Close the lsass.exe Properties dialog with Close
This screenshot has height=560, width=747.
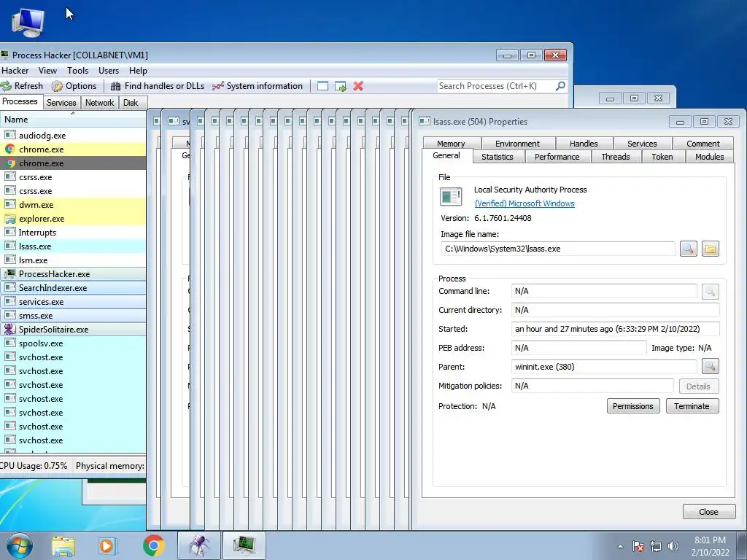click(x=708, y=512)
